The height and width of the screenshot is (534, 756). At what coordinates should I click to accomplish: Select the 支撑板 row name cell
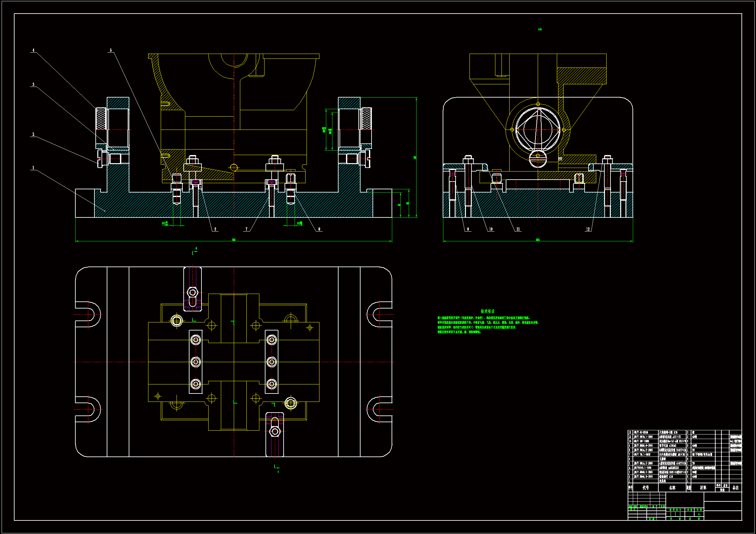pyautogui.click(x=663, y=459)
